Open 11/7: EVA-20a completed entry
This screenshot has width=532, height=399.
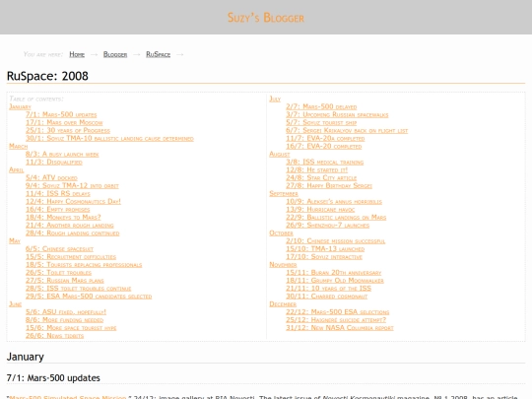click(325, 138)
